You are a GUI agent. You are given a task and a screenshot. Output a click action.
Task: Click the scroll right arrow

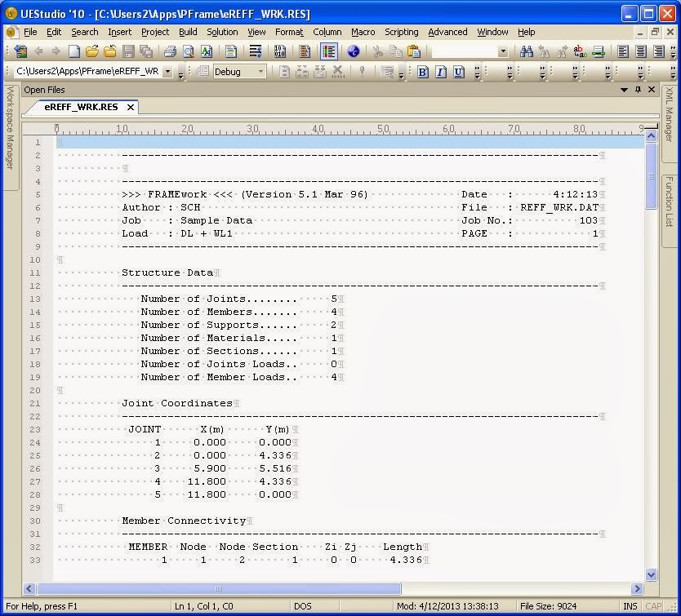pos(637,588)
